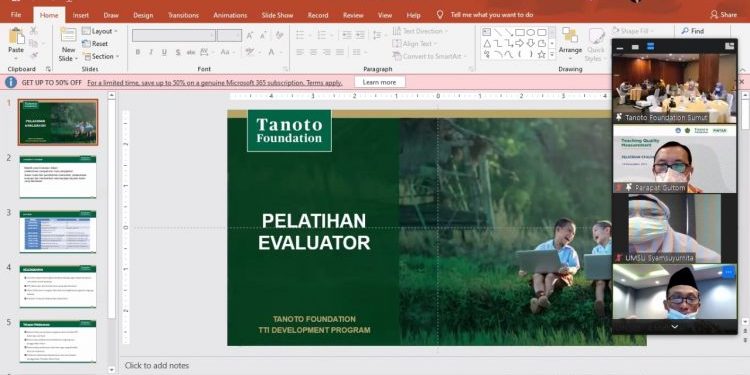This screenshot has height=375, width=750.
Task: Click the Cut scissors icon
Action: [x=33, y=31]
